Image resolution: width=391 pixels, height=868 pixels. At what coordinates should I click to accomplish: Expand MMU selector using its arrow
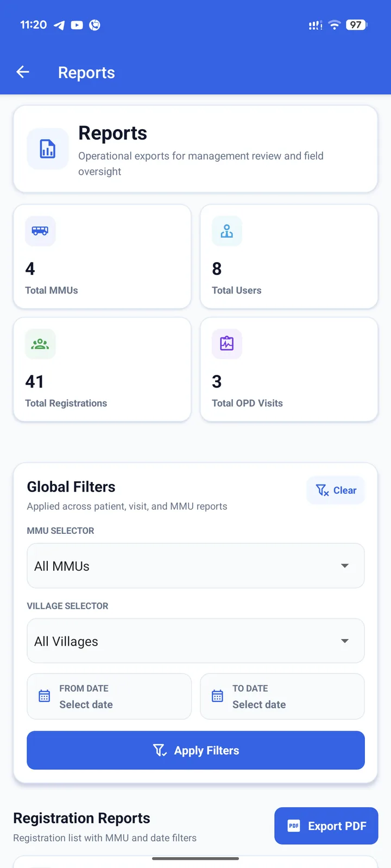(x=345, y=566)
